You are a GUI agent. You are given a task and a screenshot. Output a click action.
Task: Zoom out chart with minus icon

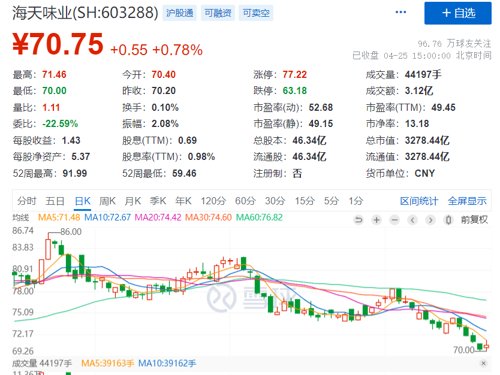pyautogui.click(x=395, y=220)
